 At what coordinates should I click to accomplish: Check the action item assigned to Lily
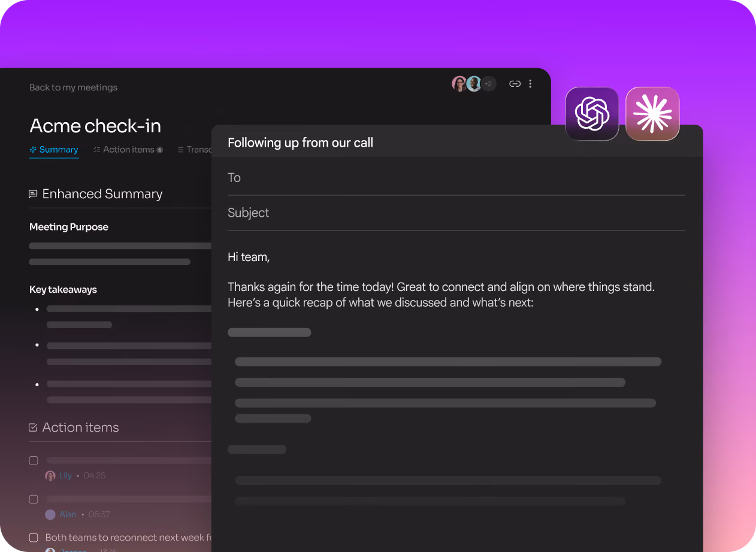tap(34, 460)
